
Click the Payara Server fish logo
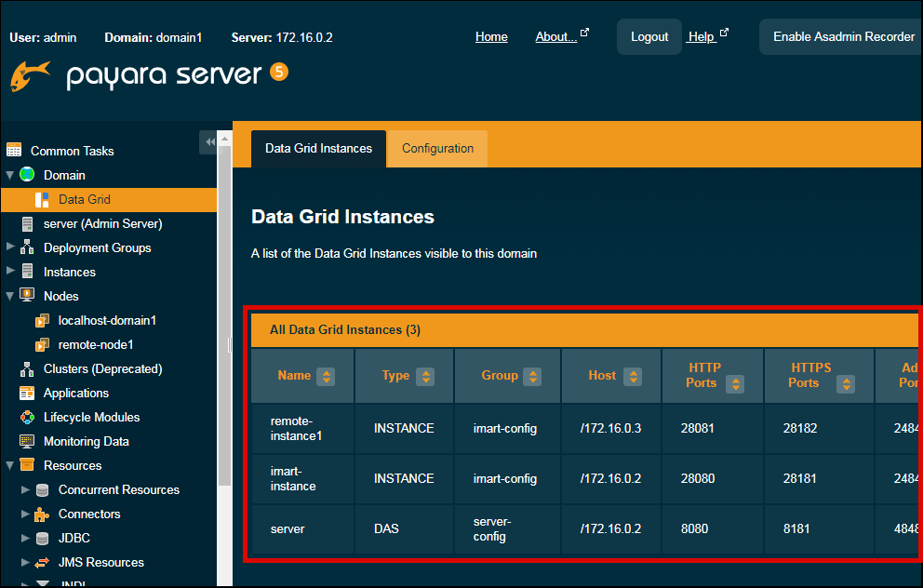[31, 75]
